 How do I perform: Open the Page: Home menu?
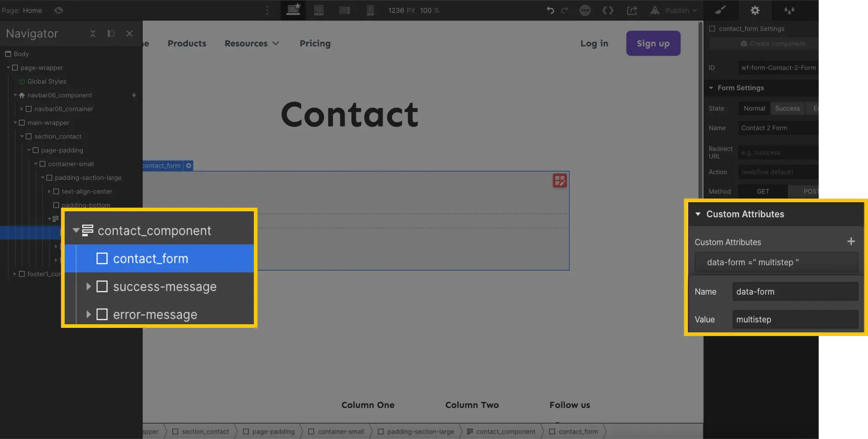(x=23, y=10)
